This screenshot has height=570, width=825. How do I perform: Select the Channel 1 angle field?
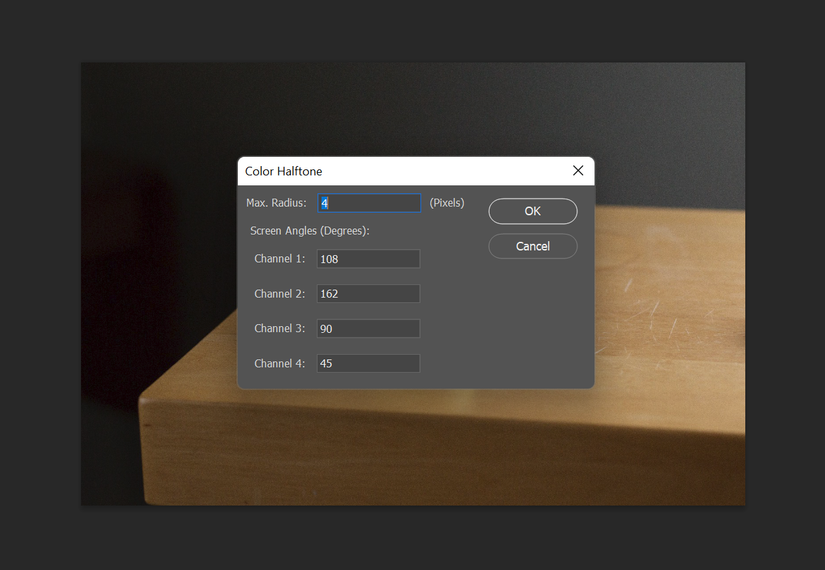(x=368, y=259)
